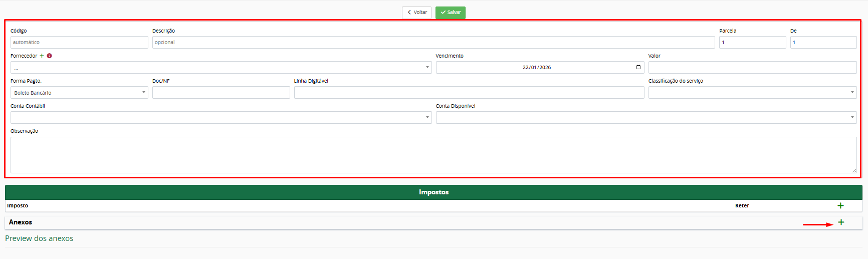Click the Linha Digitável field
This screenshot has width=868, height=259.
(469, 93)
